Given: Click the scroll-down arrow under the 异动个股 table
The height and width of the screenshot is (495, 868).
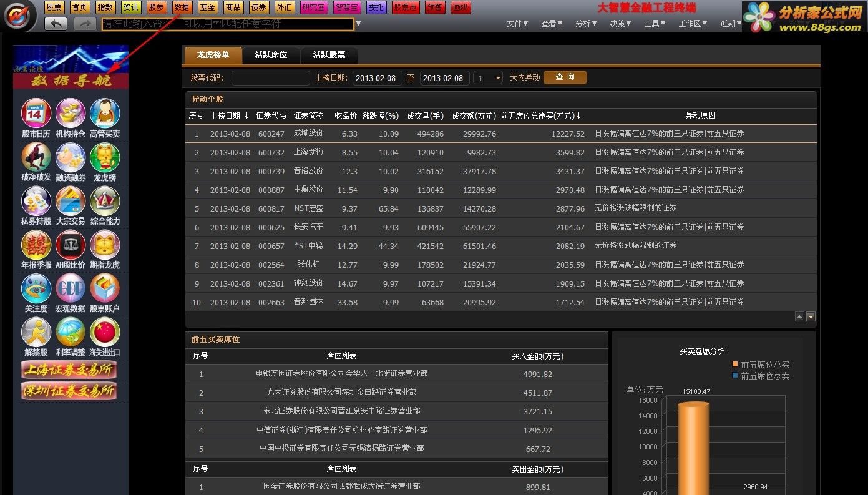Looking at the screenshot, I should pos(811,316).
